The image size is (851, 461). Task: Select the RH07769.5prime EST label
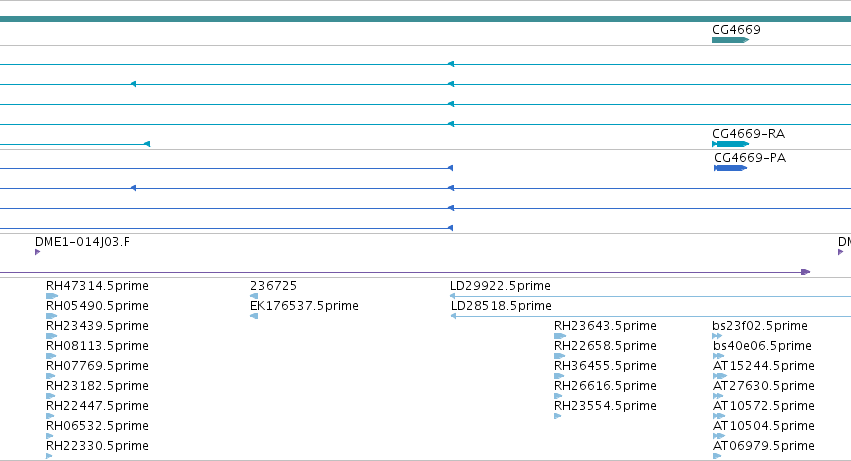tap(97, 366)
